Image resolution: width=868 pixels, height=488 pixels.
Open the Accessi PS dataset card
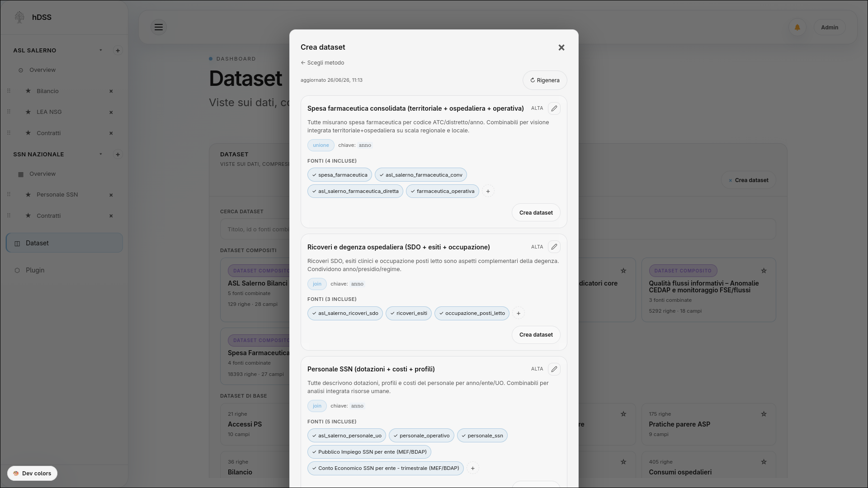click(255, 424)
